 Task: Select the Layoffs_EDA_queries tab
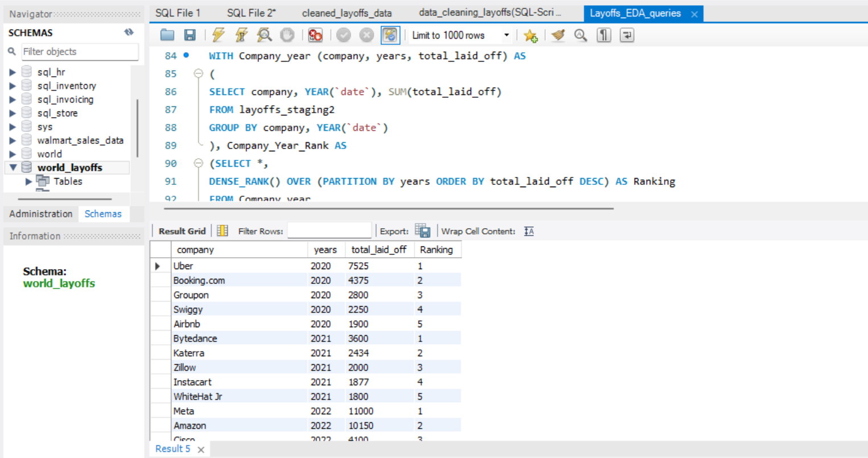click(x=635, y=13)
